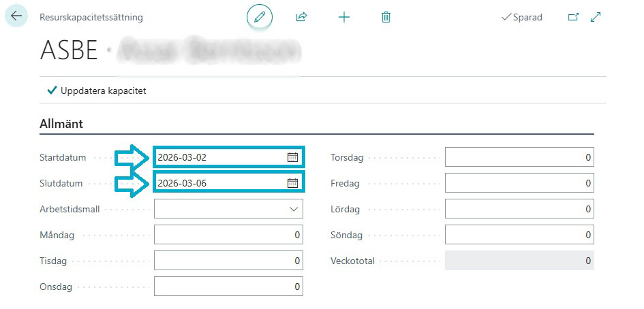Click the Måndag input field
Viewport: 644px width, 309px height.
[228, 235]
